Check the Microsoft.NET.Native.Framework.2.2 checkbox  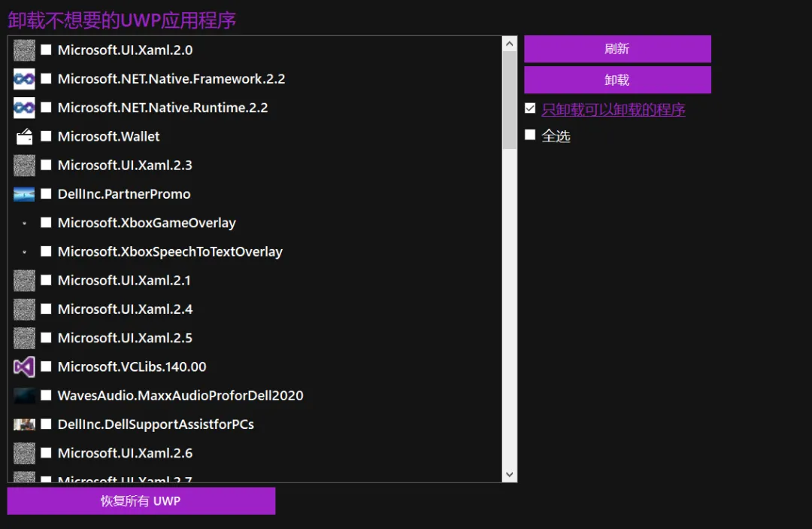[46, 79]
